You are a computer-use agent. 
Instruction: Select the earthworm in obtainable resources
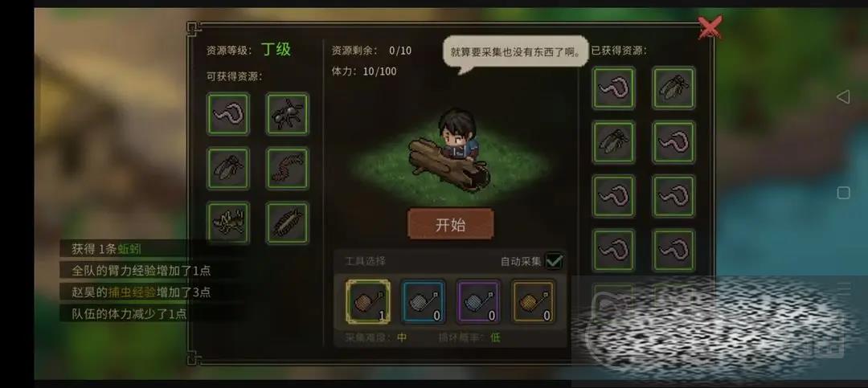(228, 114)
